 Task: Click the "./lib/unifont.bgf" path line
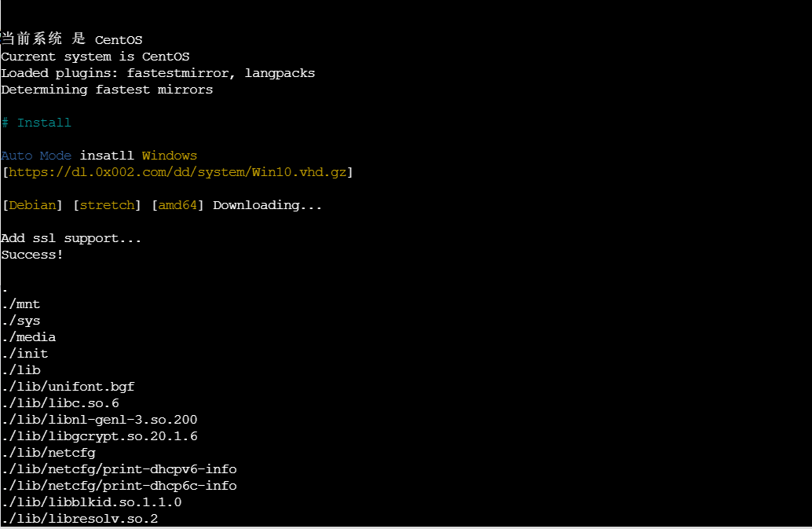(68, 387)
